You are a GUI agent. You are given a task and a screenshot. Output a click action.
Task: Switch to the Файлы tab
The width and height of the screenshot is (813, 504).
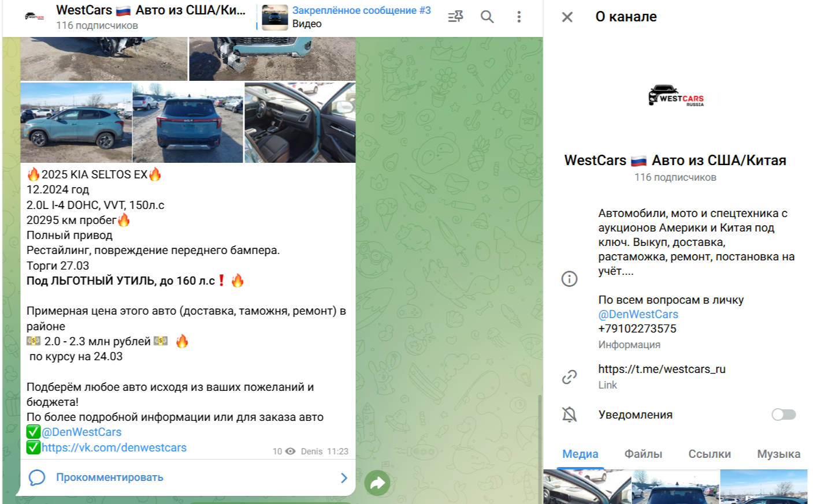[643, 454]
